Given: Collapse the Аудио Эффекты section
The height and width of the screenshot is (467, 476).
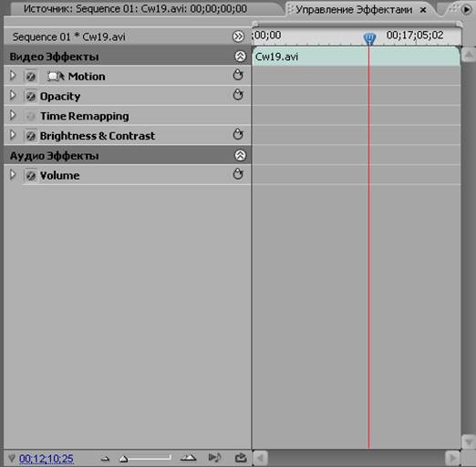Looking at the screenshot, I should 240,155.
